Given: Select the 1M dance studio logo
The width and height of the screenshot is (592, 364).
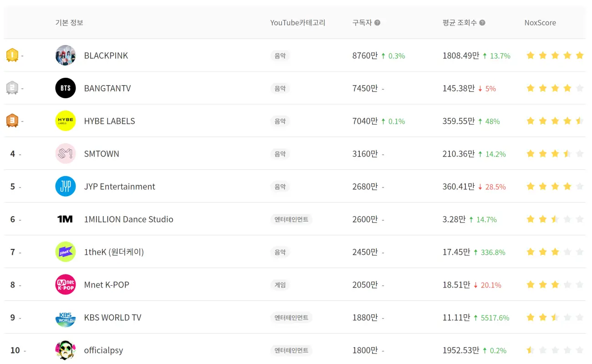Looking at the screenshot, I should tap(66, 219).
